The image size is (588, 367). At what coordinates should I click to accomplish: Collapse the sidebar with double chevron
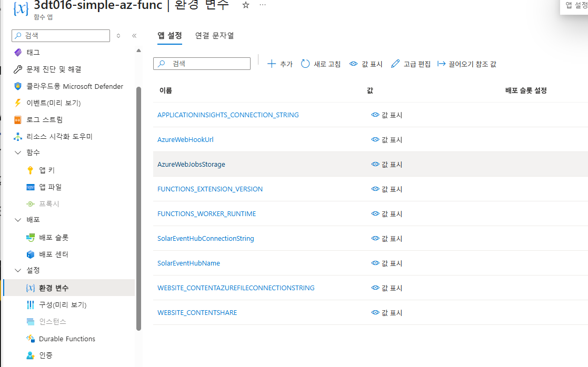coord(134,36)
